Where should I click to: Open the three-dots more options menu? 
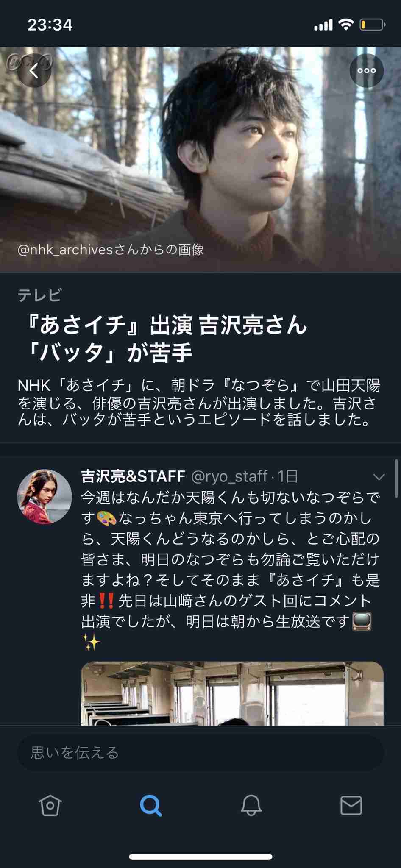point(367,71)
